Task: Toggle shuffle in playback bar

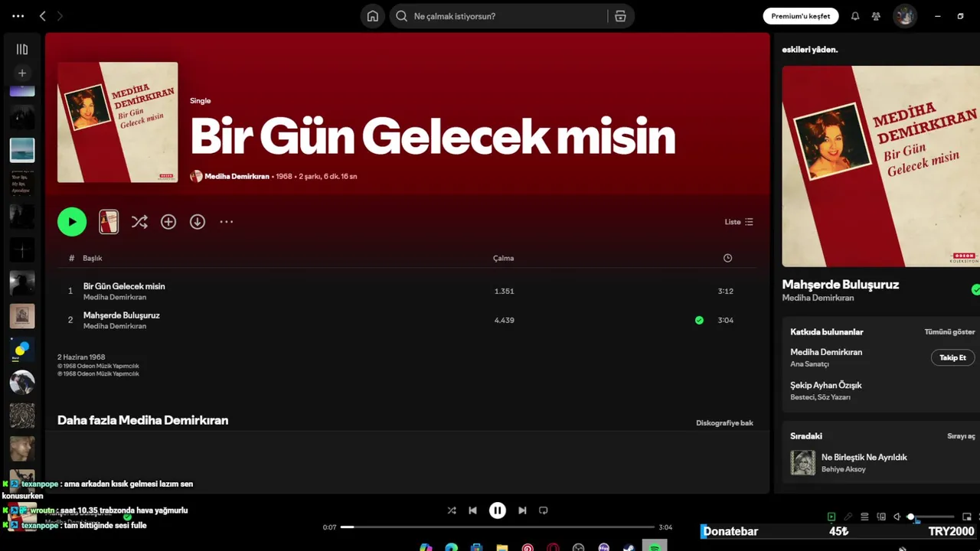Action: (452, 510)
